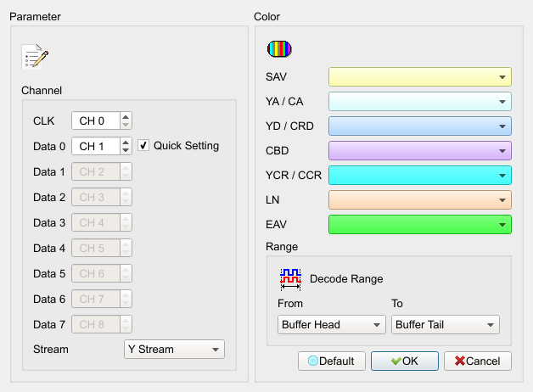Open the SAV yellow color dropdown
Viewport: 533px width, 392px height.
click(420, 77)
